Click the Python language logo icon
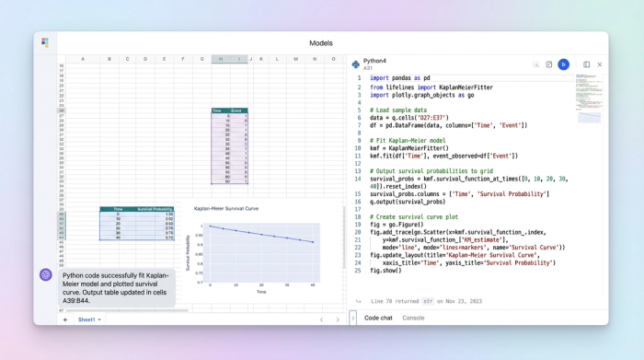This screenshot has width=644, height=360. coord(356,64)
